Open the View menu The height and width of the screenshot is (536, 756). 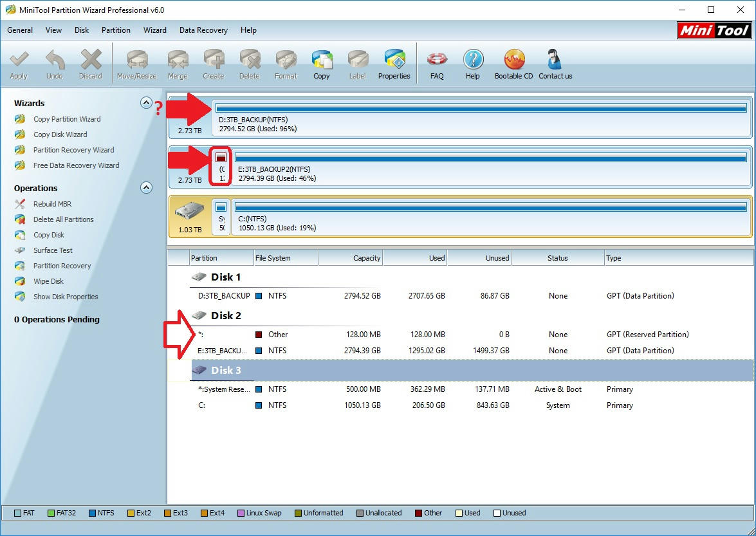click(x=53, y=30)
